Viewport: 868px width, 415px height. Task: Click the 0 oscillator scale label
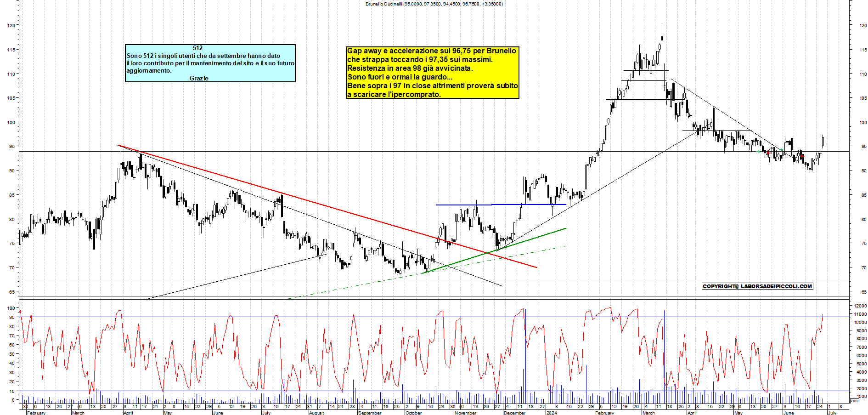13,400
